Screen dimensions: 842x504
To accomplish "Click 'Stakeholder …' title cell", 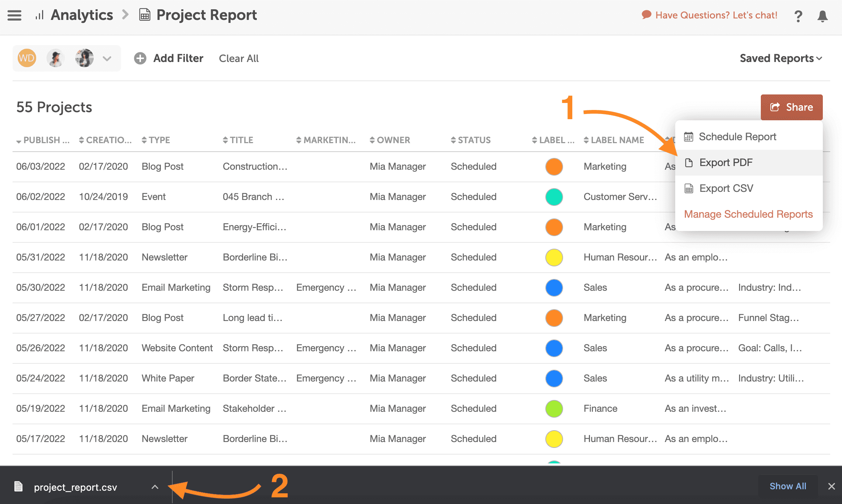I will coord(255,408).
